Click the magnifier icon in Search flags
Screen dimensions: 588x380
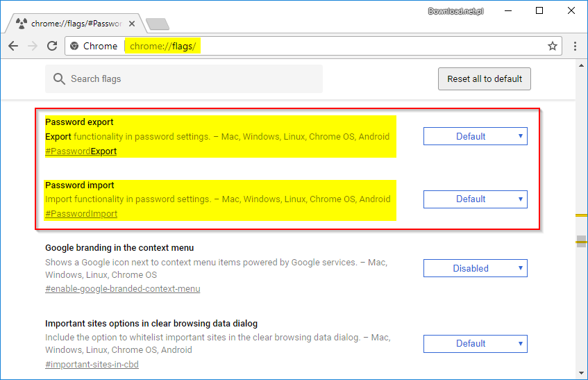(59, 79)
